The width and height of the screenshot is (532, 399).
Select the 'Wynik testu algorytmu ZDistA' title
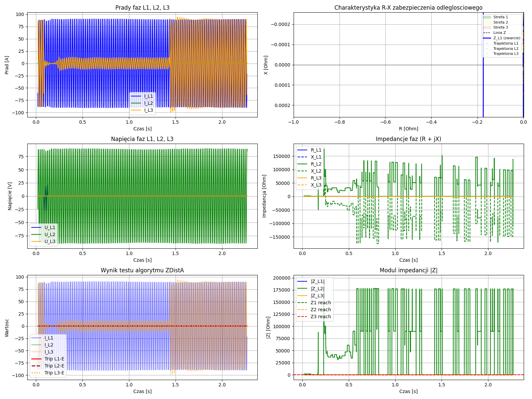pos(142,270)
